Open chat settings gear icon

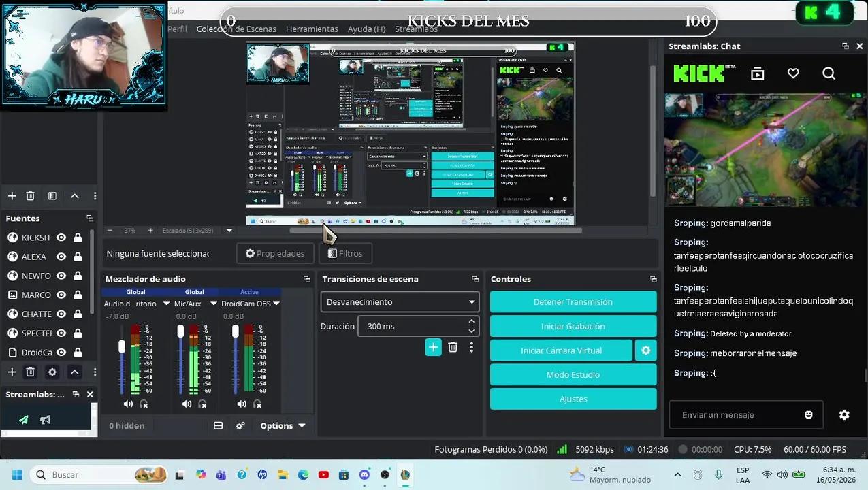844,414
